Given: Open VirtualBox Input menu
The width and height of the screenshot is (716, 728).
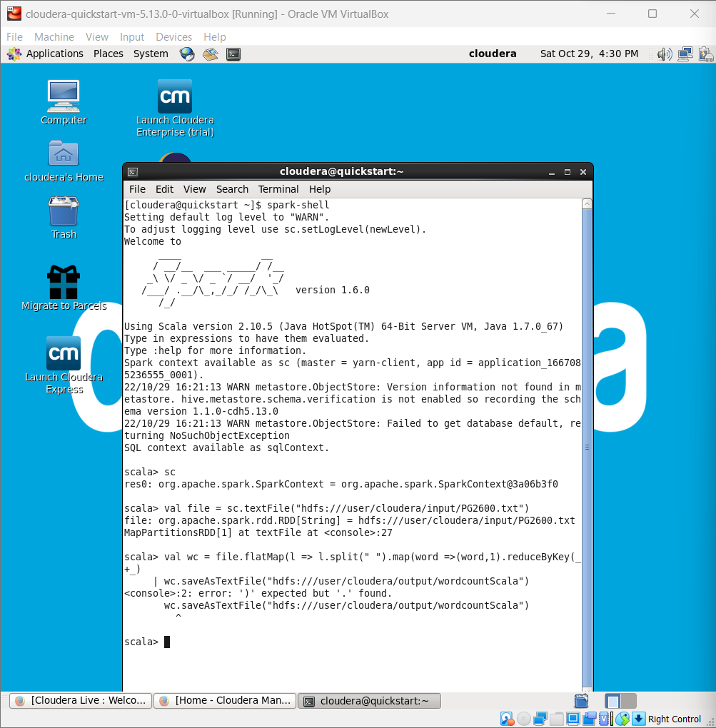Looking at the screenshot, I should pos(132,36).
